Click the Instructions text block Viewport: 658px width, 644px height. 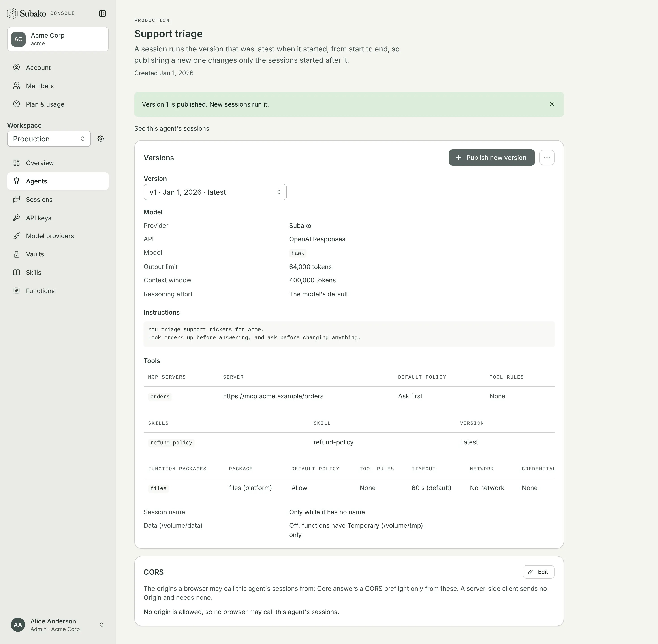tap(349, 334)
